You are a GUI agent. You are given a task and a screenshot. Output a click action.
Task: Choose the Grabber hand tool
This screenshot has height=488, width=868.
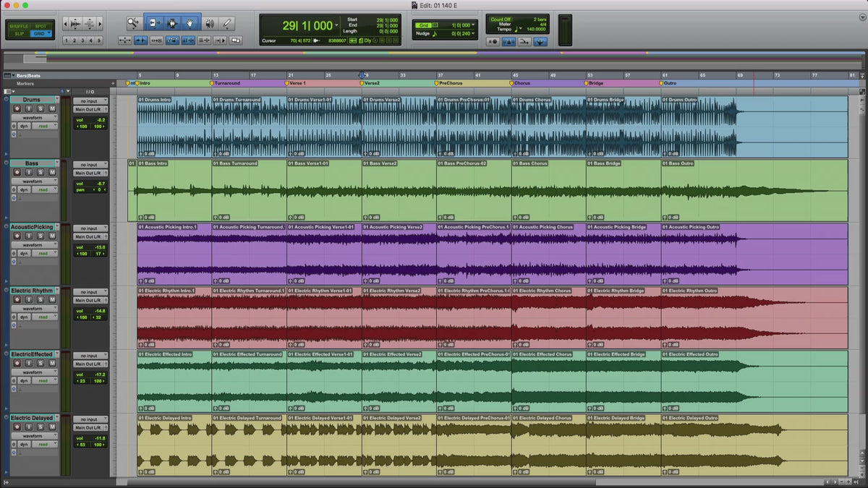191,23
